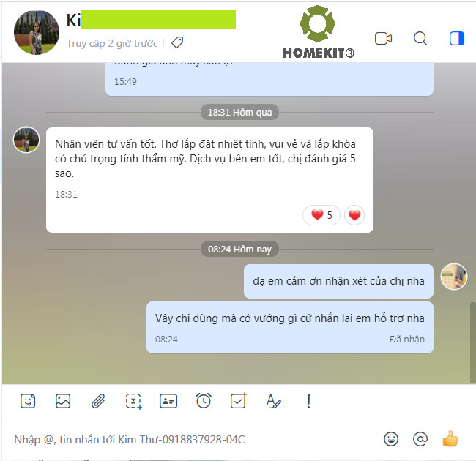Attach a file with the paperclip icon
The height and width of the screenshot is (461, 476).
(x=98, y=401)
